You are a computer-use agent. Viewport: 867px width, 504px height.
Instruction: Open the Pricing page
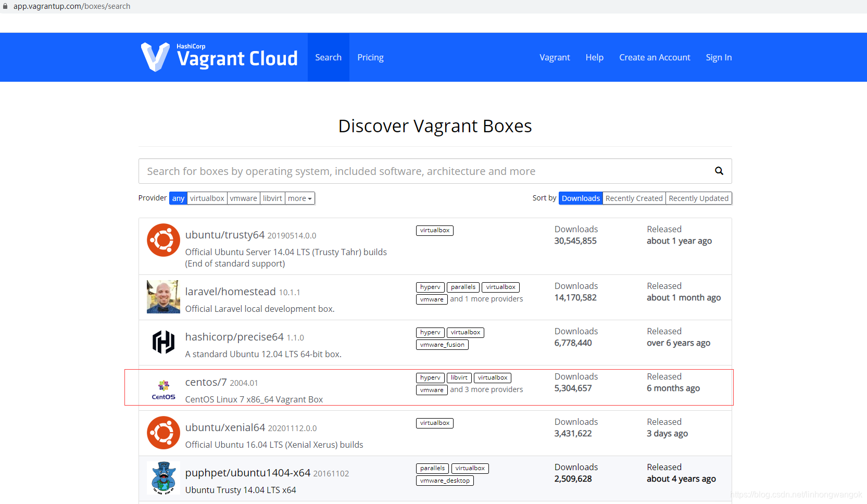pos(371,57)
